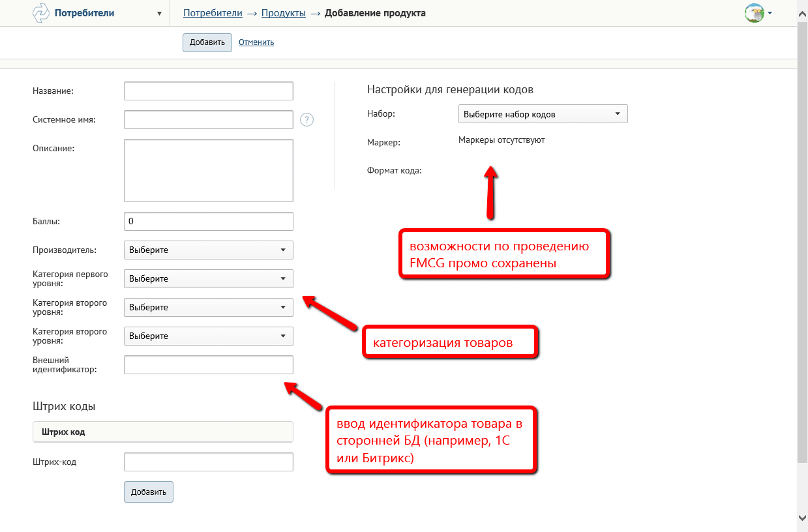Open the Производитель dropdown
This screenshot has height=532, width=808.
(x=208, y=250)
